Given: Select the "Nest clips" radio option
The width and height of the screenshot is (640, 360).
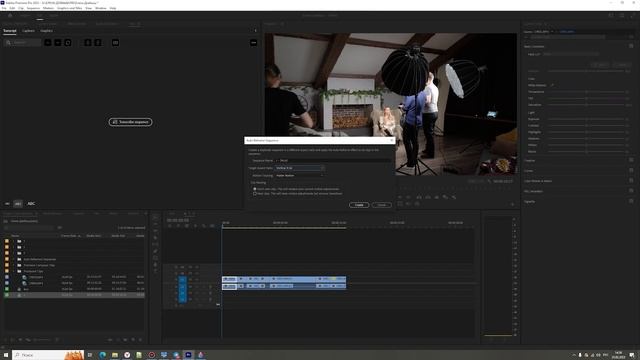Looking at the screenshot, I should pyautogui.click(x=255, y=193).
